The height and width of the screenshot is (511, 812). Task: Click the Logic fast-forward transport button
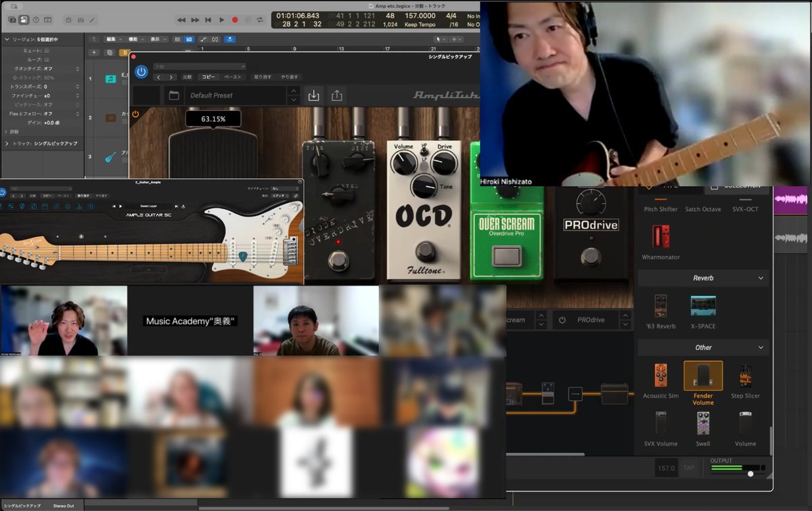[195, 20]
